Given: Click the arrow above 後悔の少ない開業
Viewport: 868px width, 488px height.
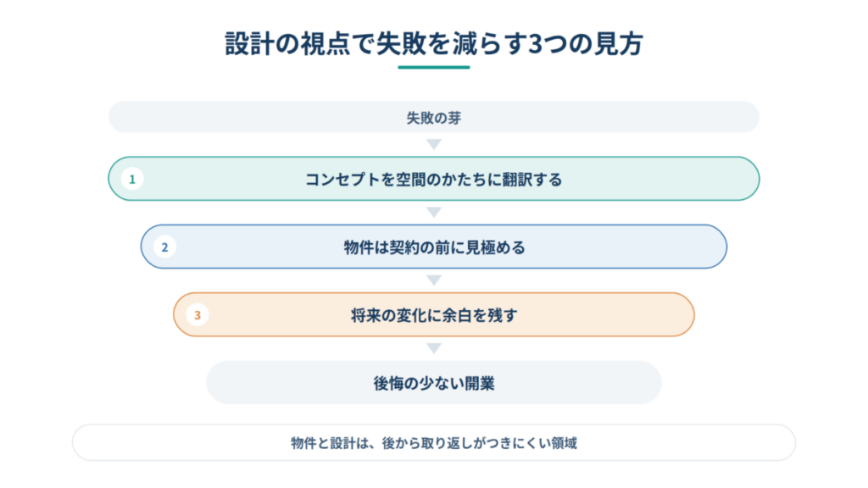Looking at the screenshot, I should tap(434, 348).
